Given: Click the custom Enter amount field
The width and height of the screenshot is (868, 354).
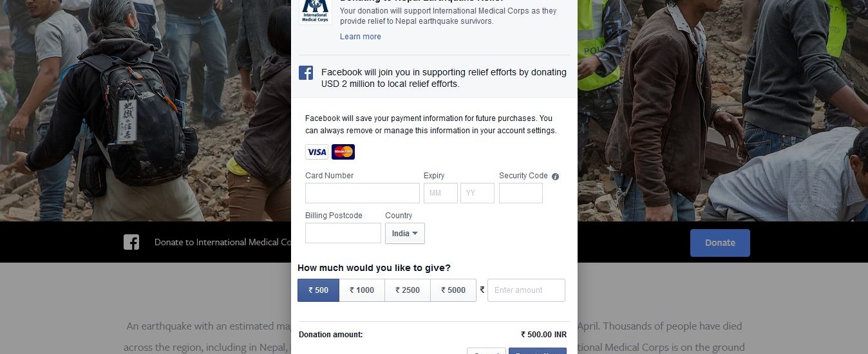Looking at the screenshot, I should 526,290.
